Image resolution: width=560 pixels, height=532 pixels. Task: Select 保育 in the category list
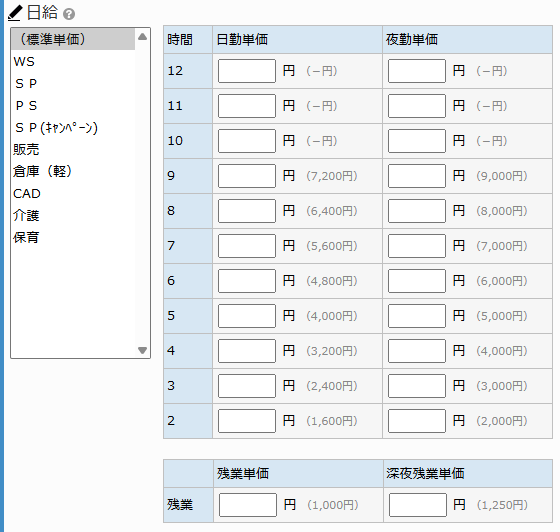coord(73,237)
